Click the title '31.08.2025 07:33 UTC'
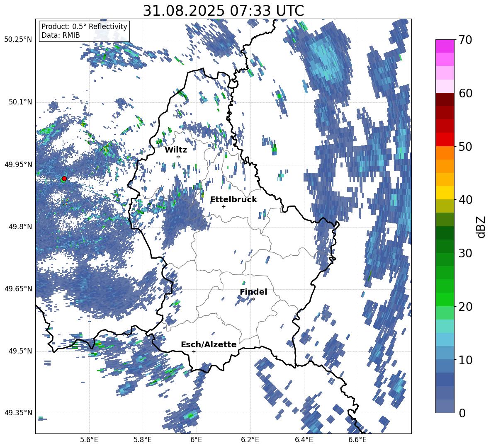 click(x=224, y=11)
